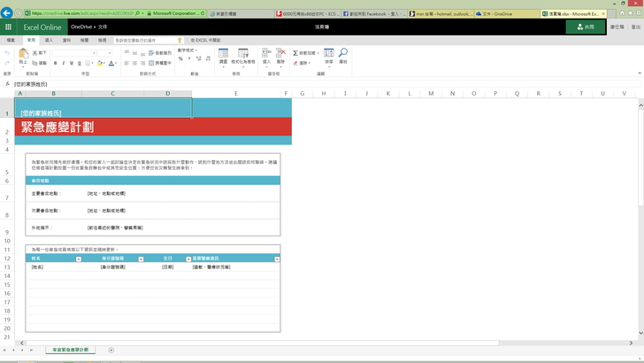644x363 pixels.
Task: Collapse the ribbon with the chevron
Action: [640, 73]
